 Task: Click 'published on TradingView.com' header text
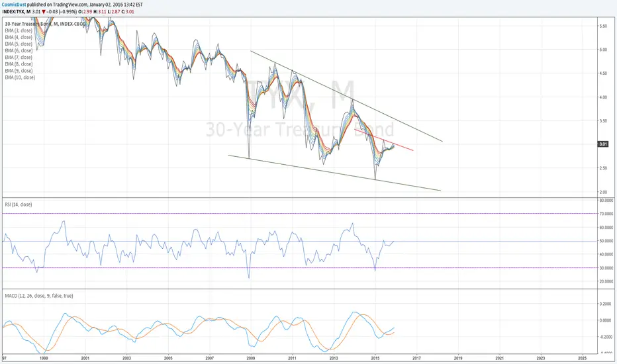coord(58,5)
